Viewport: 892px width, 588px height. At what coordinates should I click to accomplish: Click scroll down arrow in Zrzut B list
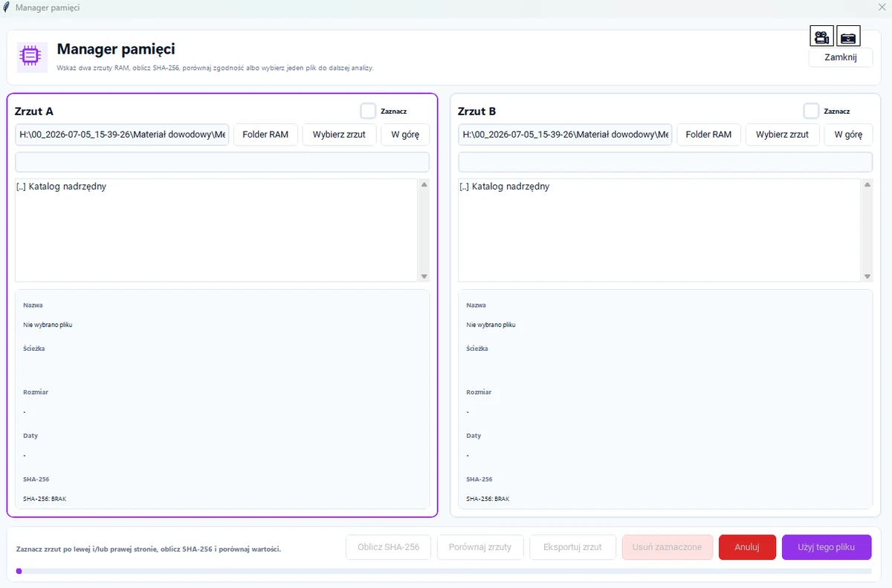click(867, 276)
